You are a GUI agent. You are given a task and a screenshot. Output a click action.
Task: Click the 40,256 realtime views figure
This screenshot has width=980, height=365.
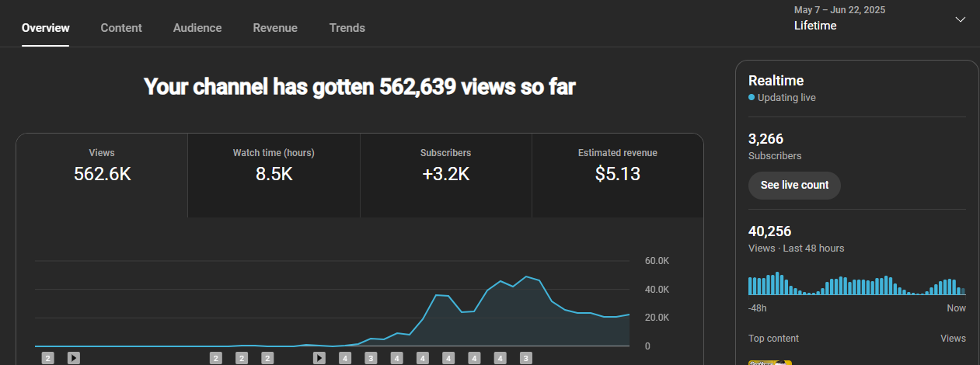pyautogui.click(x=770, y=231)
